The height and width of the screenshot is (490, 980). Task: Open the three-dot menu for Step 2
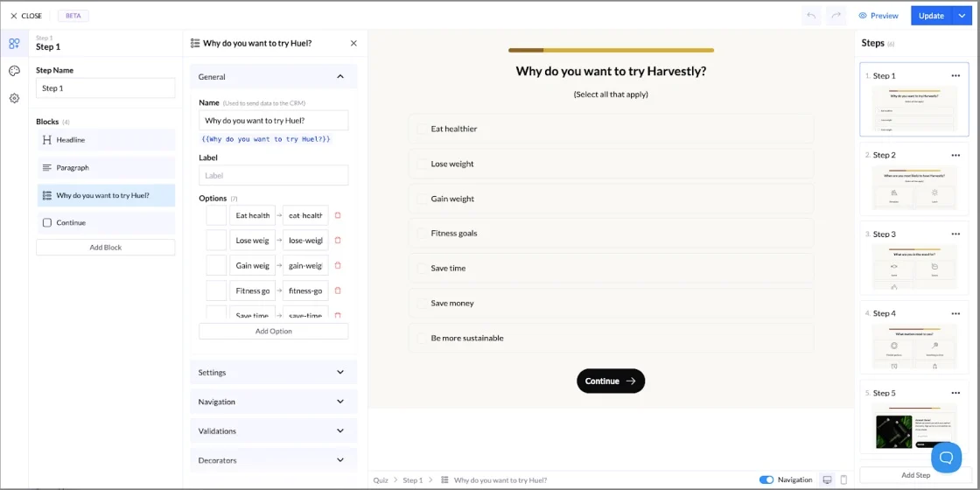[955, 155]
